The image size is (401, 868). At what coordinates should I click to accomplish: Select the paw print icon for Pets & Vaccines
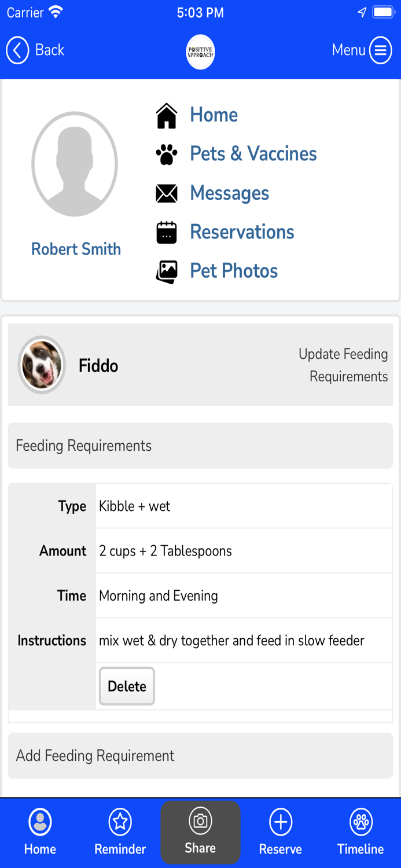[167, 154]
